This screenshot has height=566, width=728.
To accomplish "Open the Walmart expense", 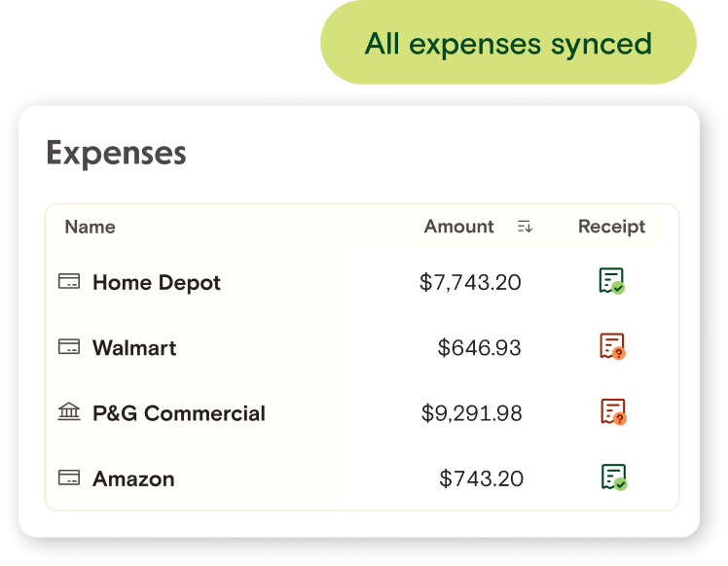I will (134, 348).
